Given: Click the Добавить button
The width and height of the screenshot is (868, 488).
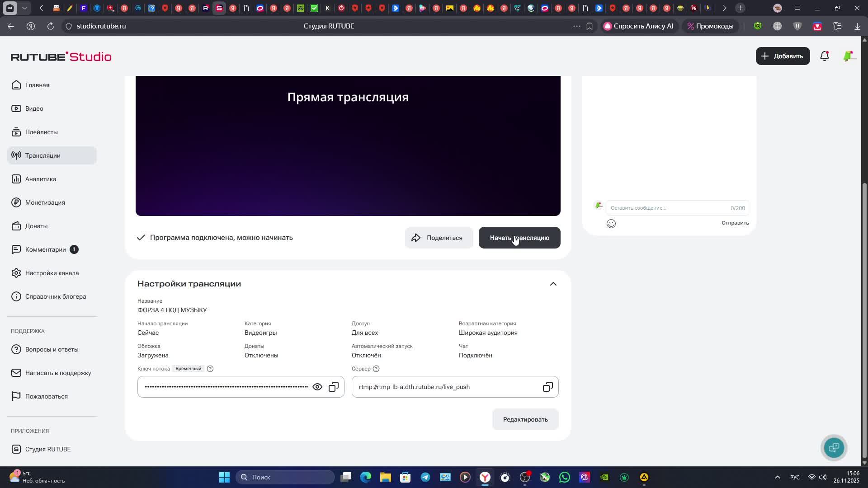Looking at the screenshot, I should click(783, 56).
